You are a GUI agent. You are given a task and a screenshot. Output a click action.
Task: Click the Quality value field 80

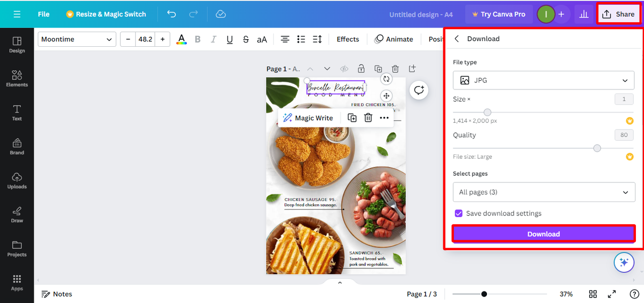[x=624, y=135]
